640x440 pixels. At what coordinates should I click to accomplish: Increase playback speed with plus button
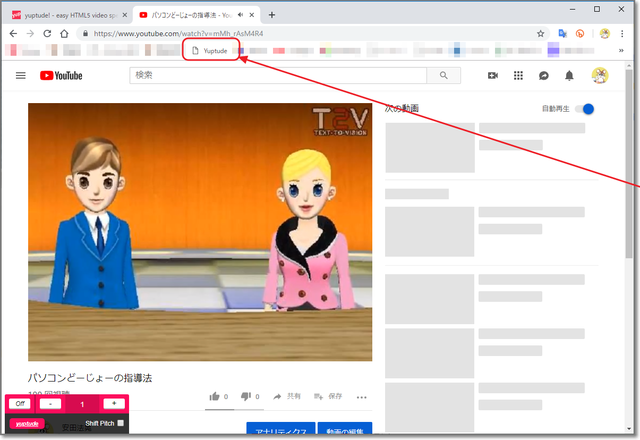(113, 404)
